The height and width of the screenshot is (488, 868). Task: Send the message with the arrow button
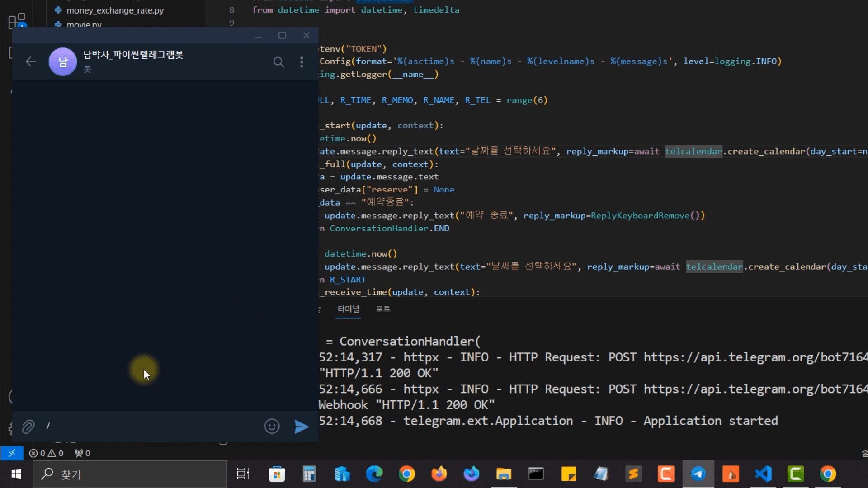tap(301, 427)
